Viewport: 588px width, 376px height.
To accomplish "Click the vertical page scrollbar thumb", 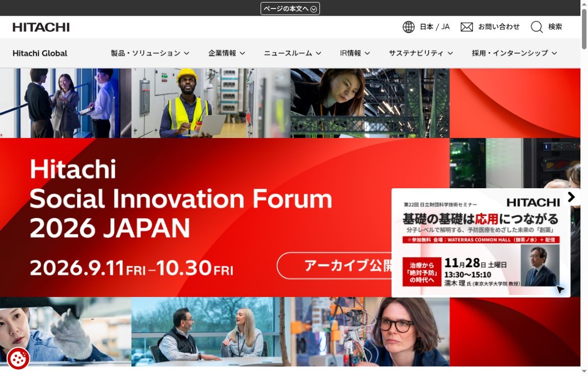I will (584, 29).
